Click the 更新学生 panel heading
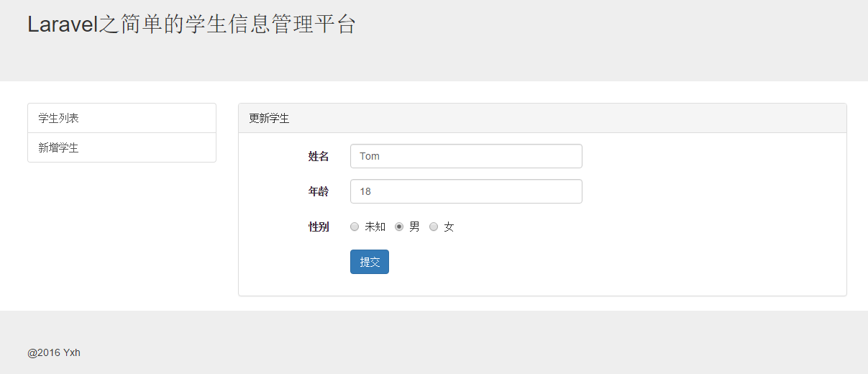 269,119
